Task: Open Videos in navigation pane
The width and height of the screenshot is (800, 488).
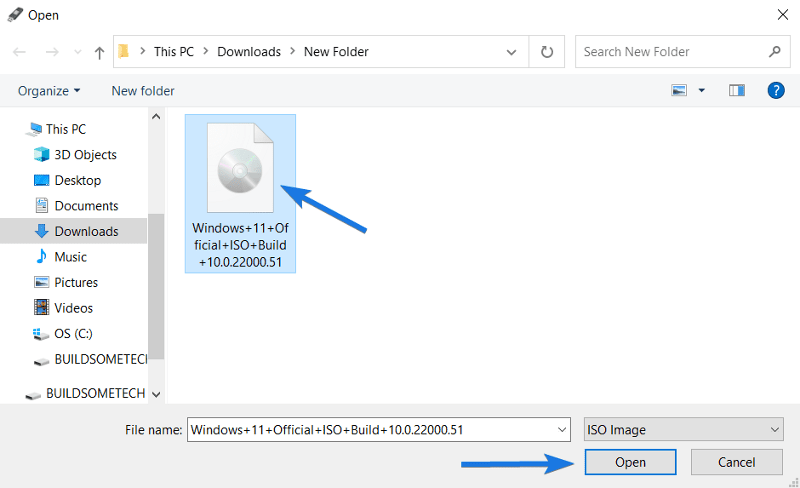Action: pos(73,308)
